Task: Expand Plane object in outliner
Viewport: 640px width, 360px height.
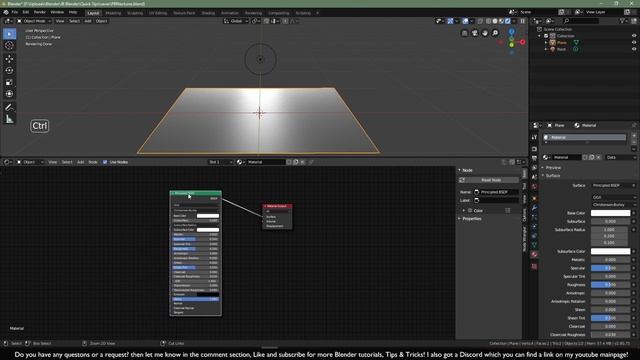Action: (x=546, y=42)
